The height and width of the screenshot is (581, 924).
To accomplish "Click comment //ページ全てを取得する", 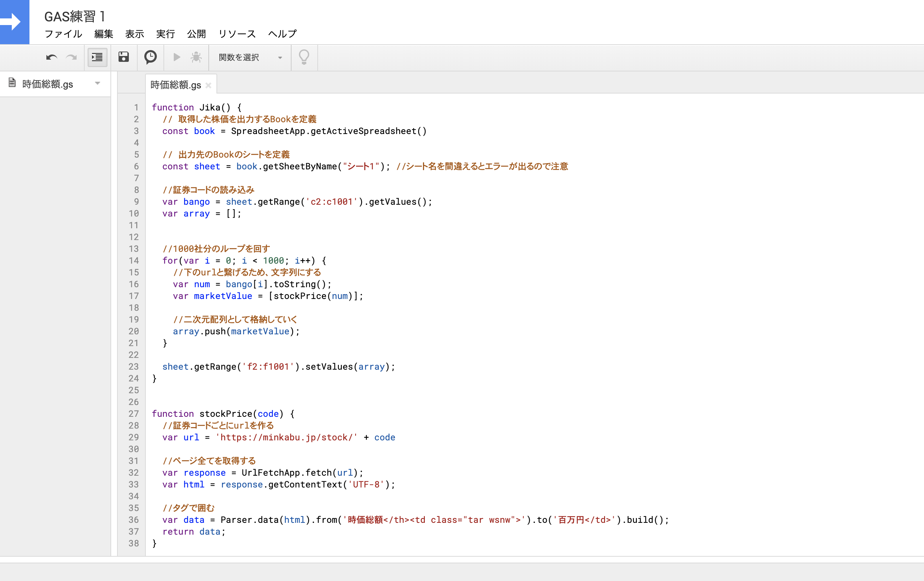I will pos(209,461).
